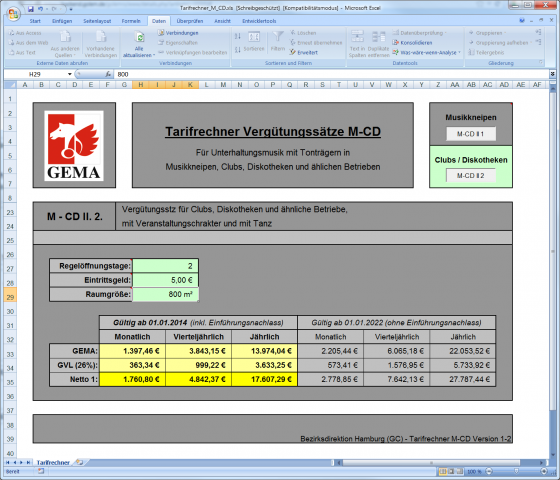This screenshot has height=480, width=560.
Task: Clear filters with Löschen
Action: click(x=303, y=33)
